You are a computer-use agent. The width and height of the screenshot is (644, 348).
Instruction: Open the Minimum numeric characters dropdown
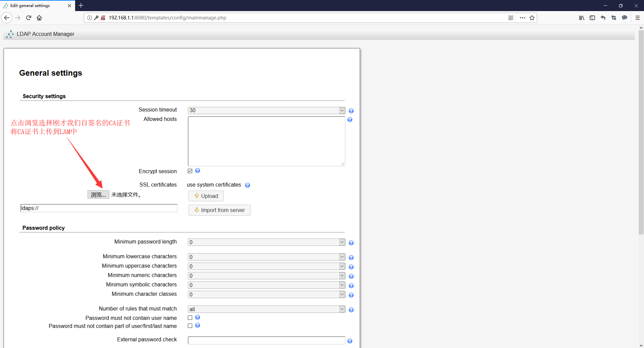point(266,276)
